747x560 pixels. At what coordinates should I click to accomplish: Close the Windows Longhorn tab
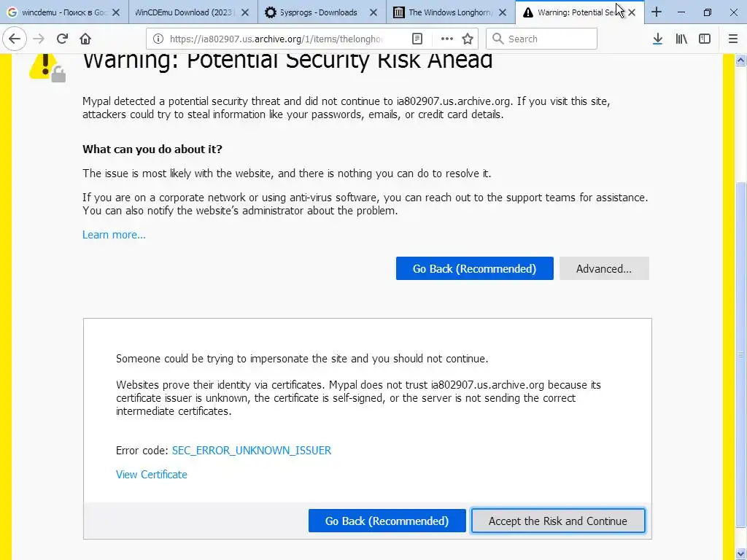coord(502,12)
